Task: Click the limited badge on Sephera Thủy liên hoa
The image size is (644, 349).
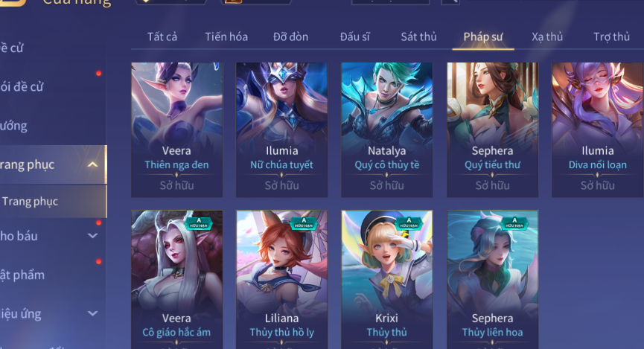Action: [514, 223]
